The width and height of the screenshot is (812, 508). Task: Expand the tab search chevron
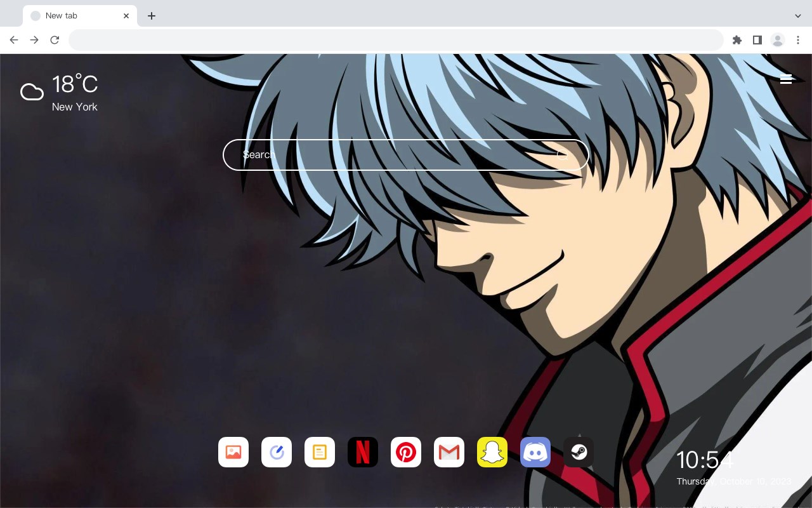coord(798,16)
